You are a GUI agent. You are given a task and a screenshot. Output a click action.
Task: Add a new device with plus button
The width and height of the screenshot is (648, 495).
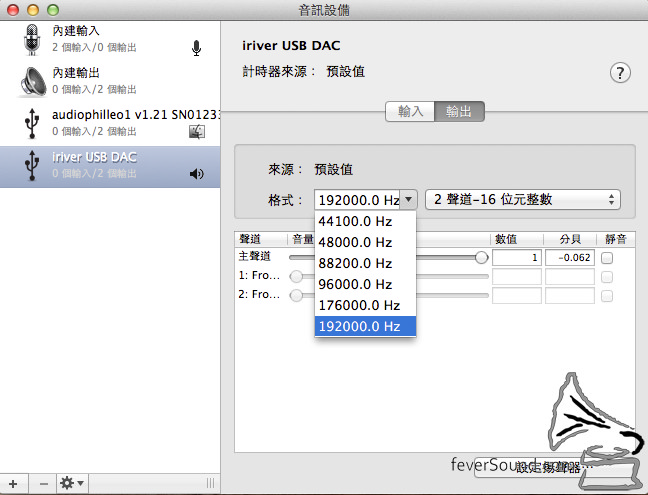[14, 484]
